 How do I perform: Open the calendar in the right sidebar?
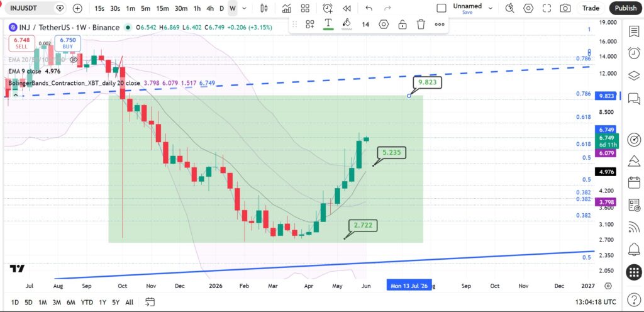pos(634,182)
